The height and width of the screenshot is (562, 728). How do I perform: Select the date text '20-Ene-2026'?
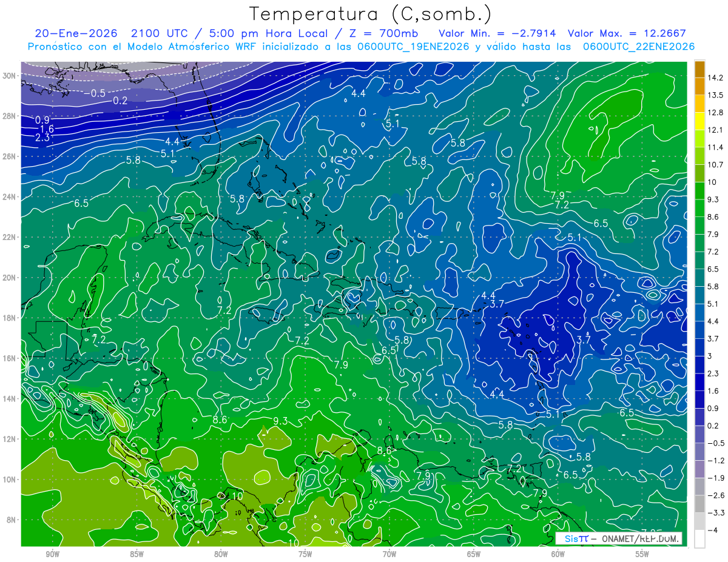76,34
